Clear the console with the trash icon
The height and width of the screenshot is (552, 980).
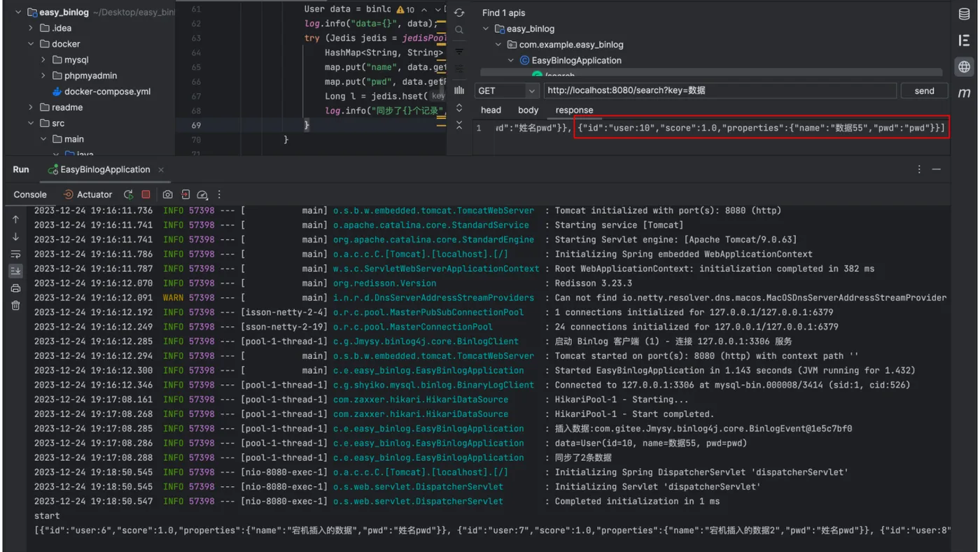pos(15,305)
